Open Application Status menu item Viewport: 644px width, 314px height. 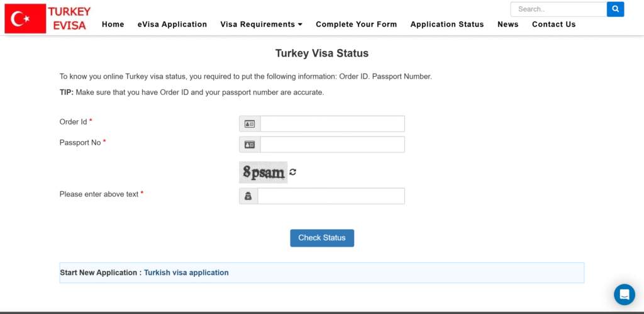point(447,25)
